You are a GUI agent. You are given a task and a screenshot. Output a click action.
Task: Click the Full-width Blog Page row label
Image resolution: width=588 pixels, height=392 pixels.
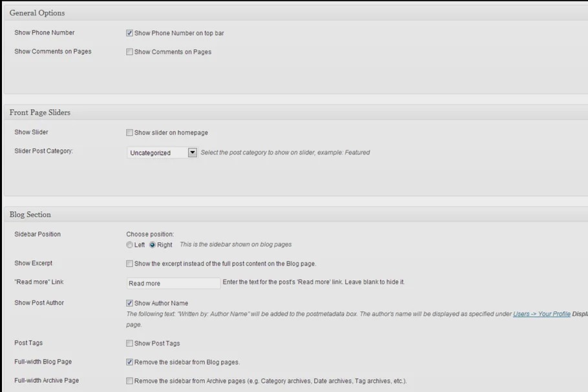click(45, 362)
